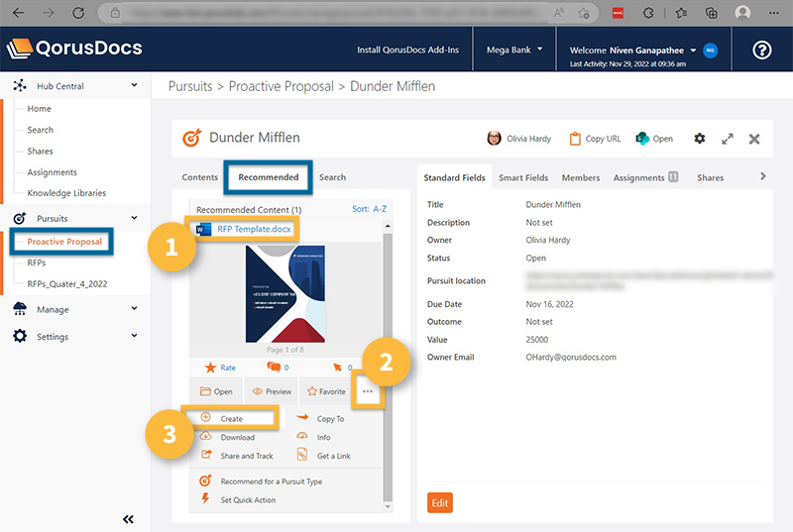793x532 pixels.
Task: Click Olivia Hardy's avatar photo
Action: click(x=494, y=138)
